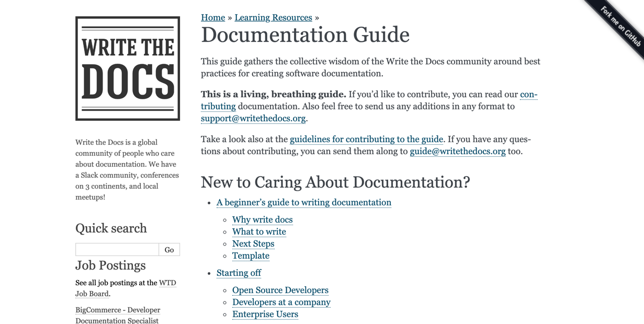Open the Learning Resources breadcrumb link

click(x=273, y=17)
